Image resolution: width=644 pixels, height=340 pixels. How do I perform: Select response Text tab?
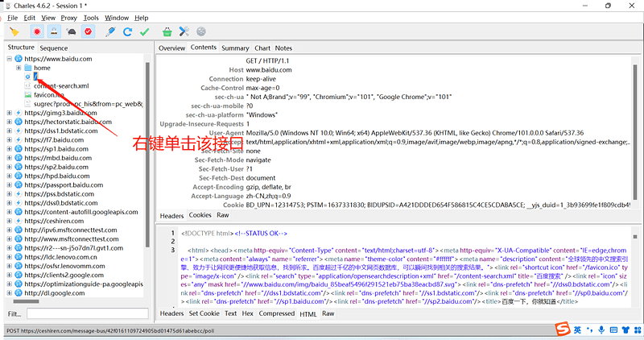click(230, 313)
